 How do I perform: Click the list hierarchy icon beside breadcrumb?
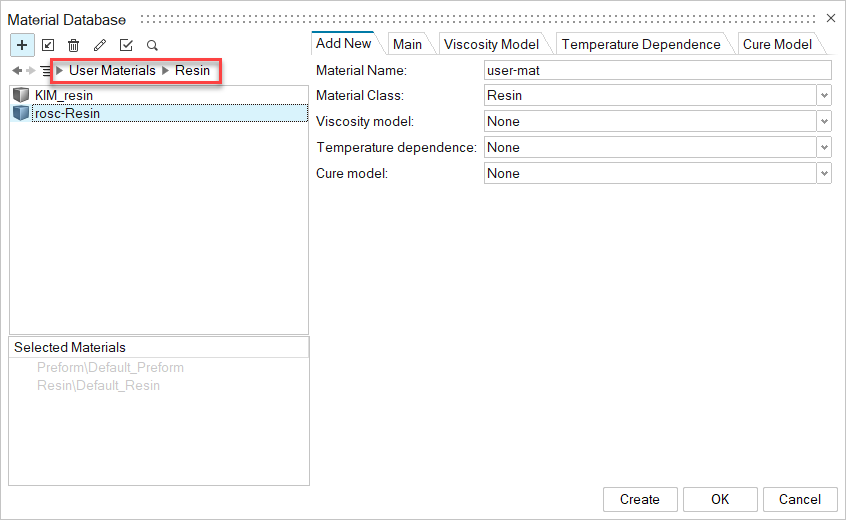[x=45, y=71]
